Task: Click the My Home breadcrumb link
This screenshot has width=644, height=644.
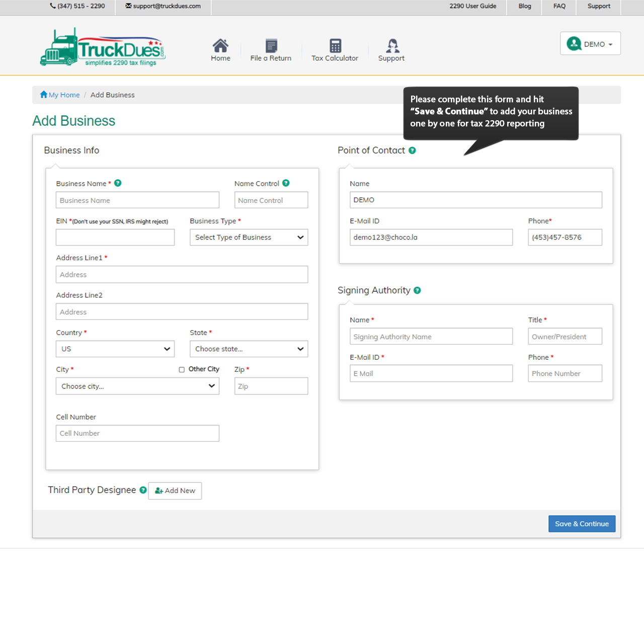Action: click(64, 95)
